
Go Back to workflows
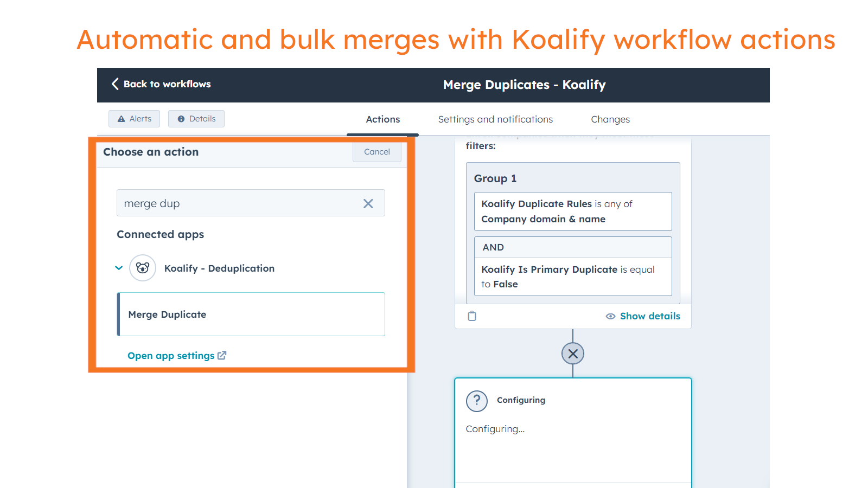(x=167, y=84)
